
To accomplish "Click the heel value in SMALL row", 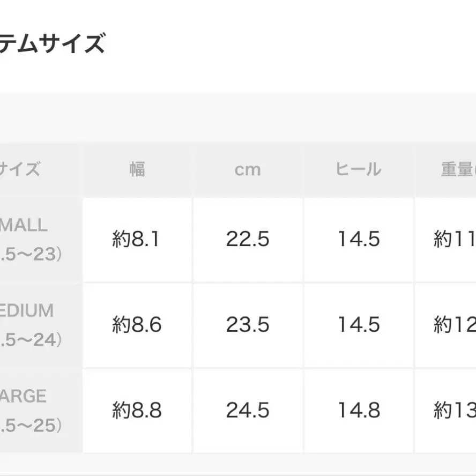I will point(358,239).
